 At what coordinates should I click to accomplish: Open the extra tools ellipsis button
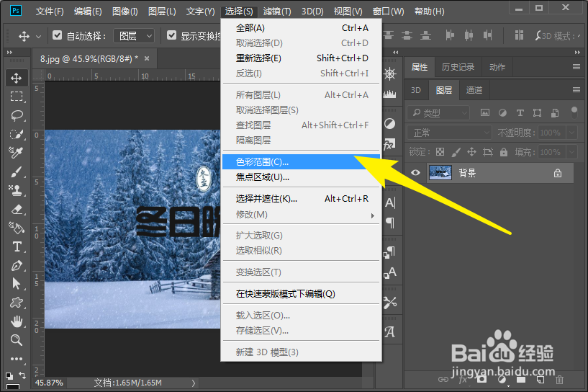[16, 359]
